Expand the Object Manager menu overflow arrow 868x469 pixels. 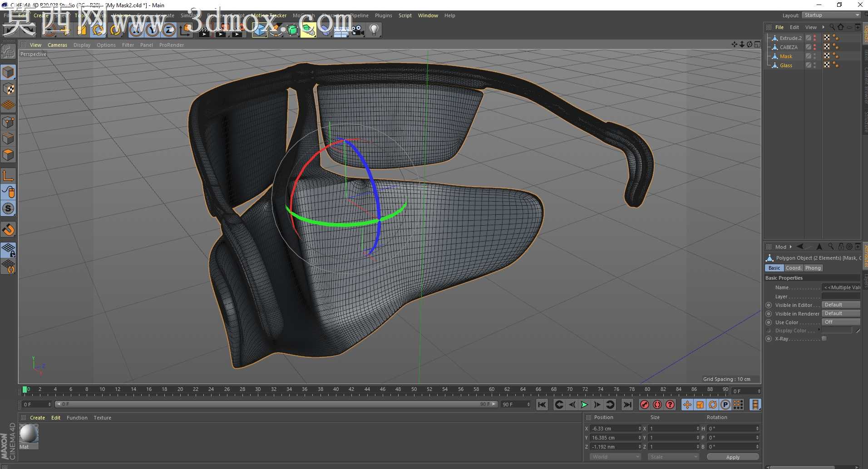[x=824, y=27]
